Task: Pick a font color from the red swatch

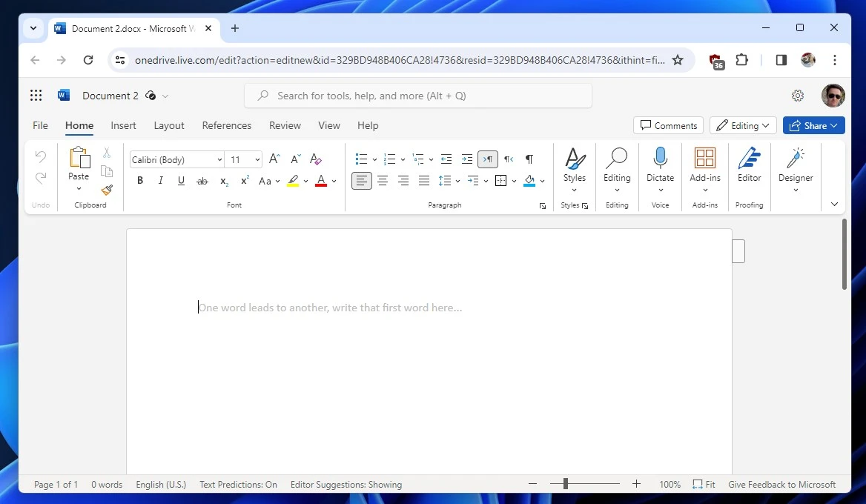Action: [320, 180]
